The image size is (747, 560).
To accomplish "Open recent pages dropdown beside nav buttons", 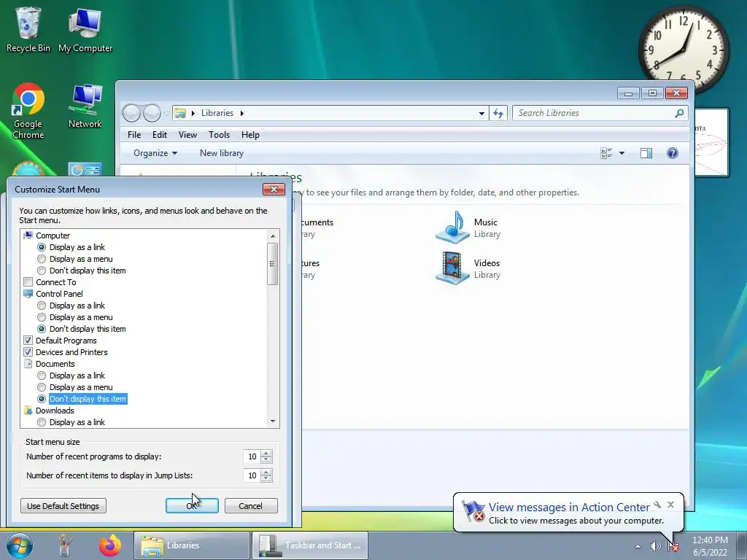I will click(166, 113).
